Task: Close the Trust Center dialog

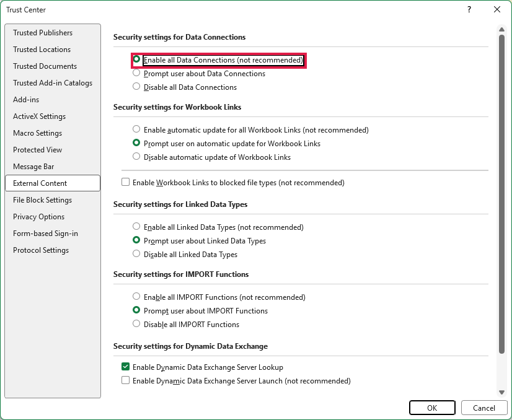Action: (x=497, y=9)
